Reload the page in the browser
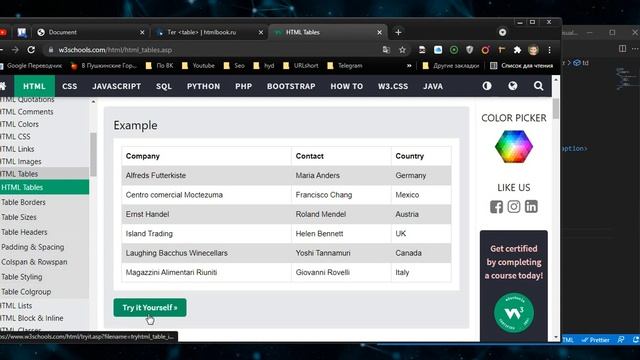 (x=31, y=50)
